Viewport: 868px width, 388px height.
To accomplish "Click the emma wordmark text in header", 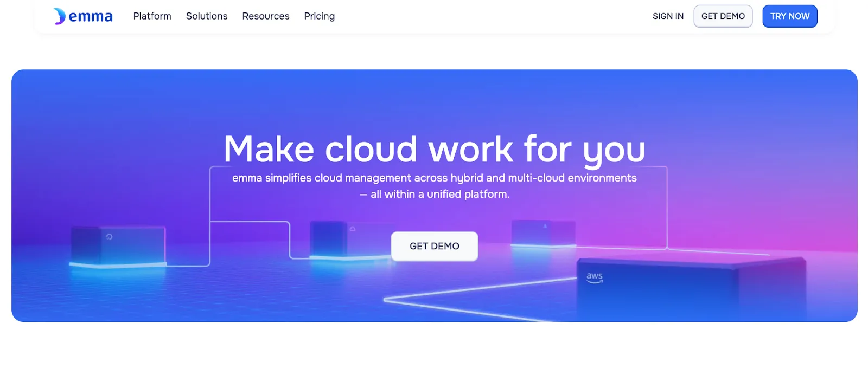I will tap(91, 17).
